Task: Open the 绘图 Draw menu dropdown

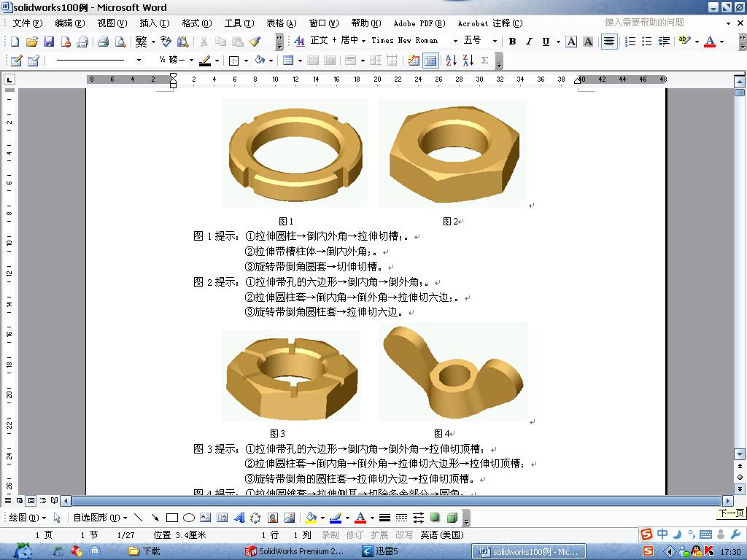Action: (x=27, y=518)
